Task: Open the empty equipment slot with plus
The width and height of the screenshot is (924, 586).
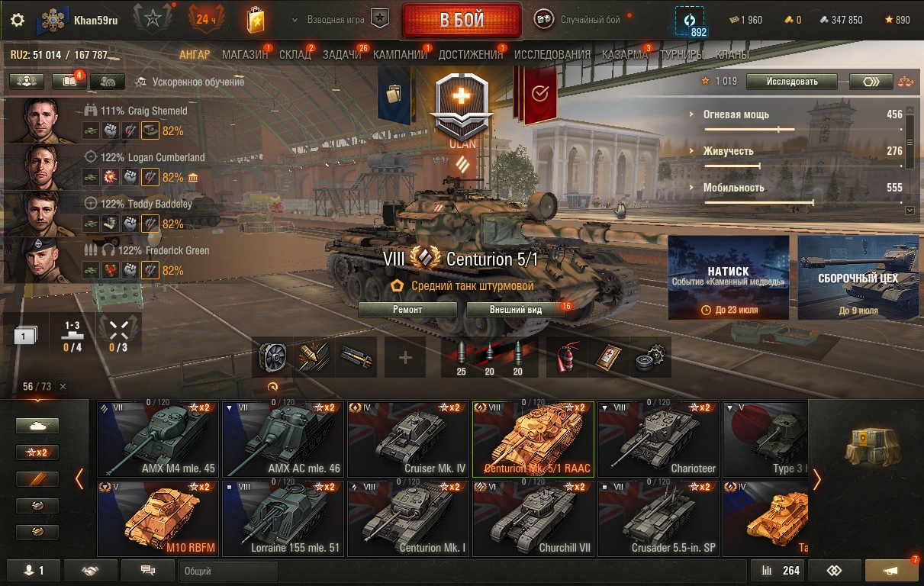Action: pos(405,357)
